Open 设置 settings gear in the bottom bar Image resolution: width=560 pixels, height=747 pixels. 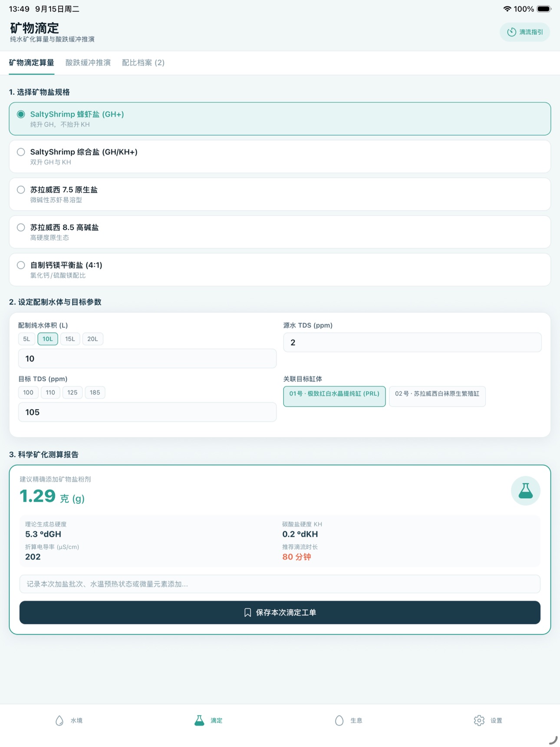[489, 721]
